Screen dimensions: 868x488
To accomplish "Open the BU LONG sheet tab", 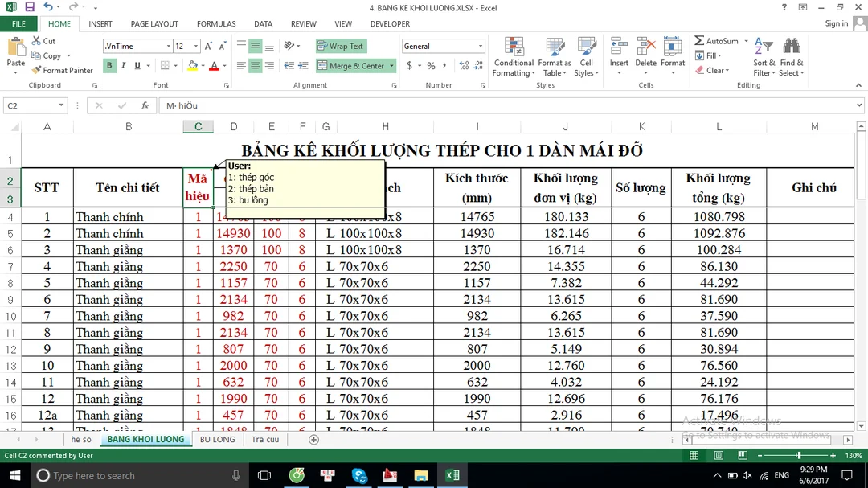I will tap(218, 439).
